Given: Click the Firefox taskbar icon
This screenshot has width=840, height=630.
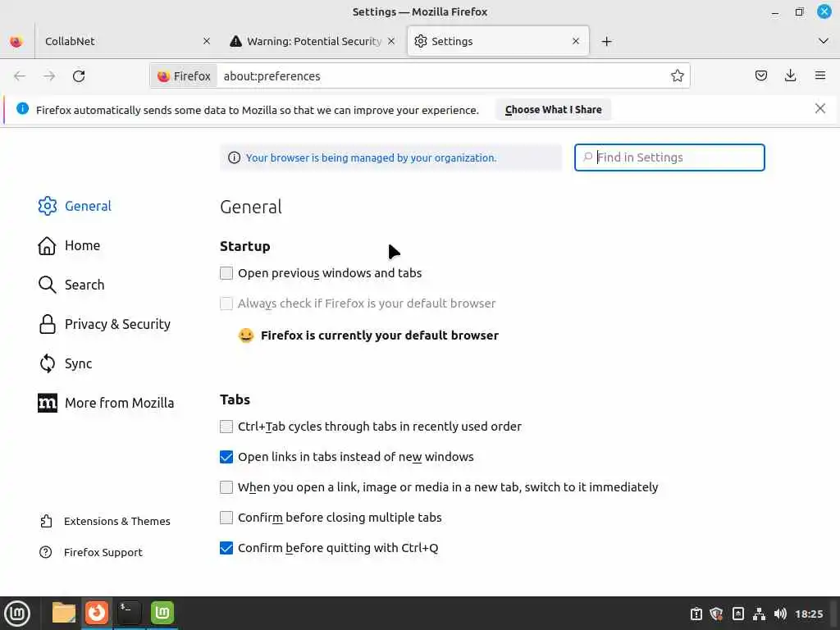Looking at the screenshot, I should click(x=97, y=612).
